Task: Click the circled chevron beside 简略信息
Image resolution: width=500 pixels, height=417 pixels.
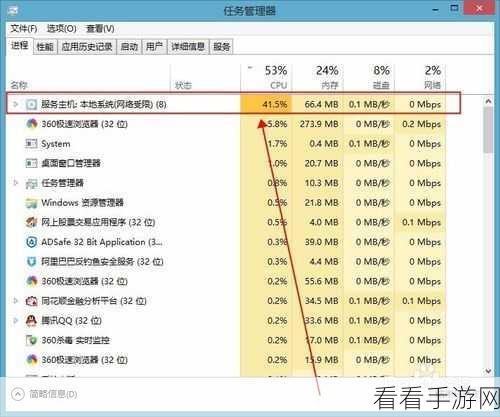Action: click(18, 394)
